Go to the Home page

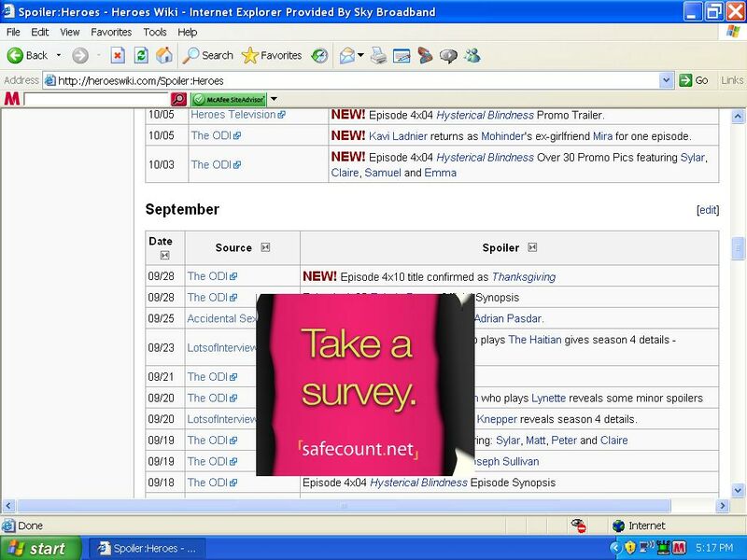click(x=164, y=56)
